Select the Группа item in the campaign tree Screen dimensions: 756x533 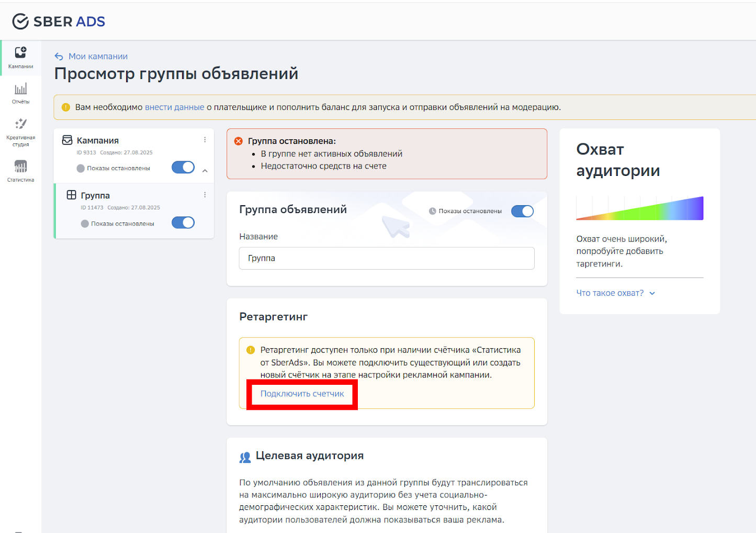[x=94, y=195]
